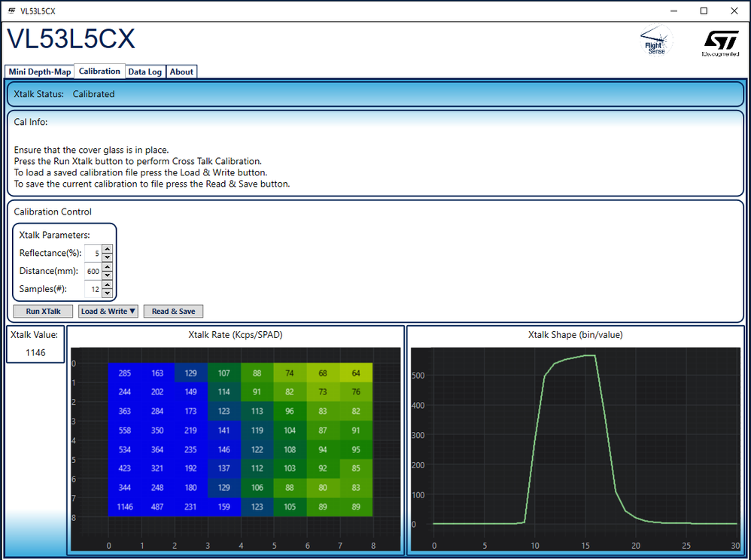Select heatmap cell with value 285
Screen dimensions: 751x560
point(124,373)
